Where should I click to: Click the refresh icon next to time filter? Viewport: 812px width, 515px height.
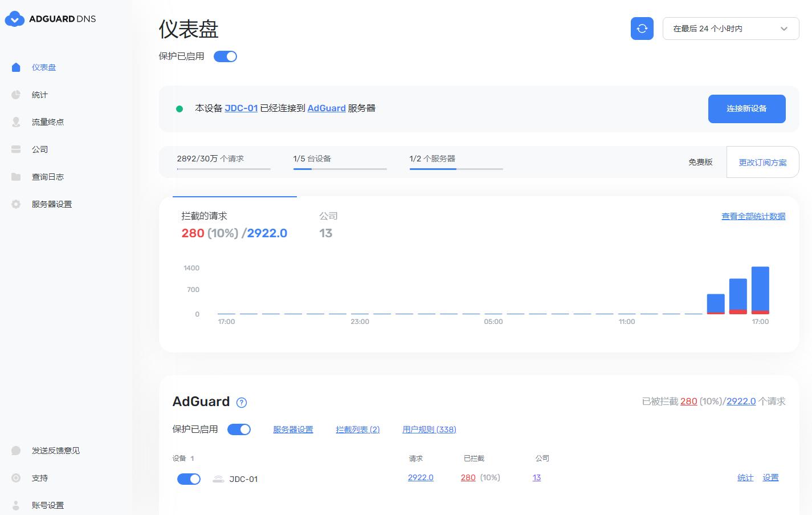click(642, 29)
